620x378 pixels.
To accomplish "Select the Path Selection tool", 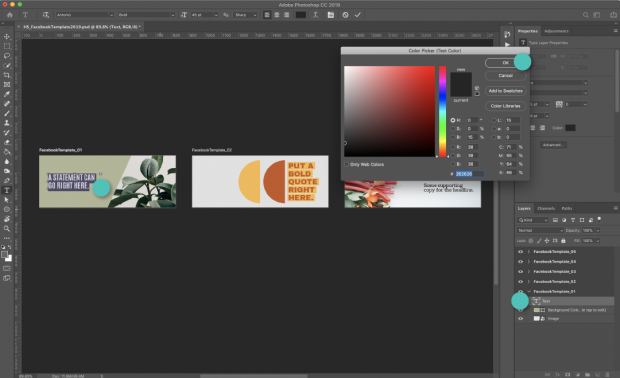I will click(7, 200).
